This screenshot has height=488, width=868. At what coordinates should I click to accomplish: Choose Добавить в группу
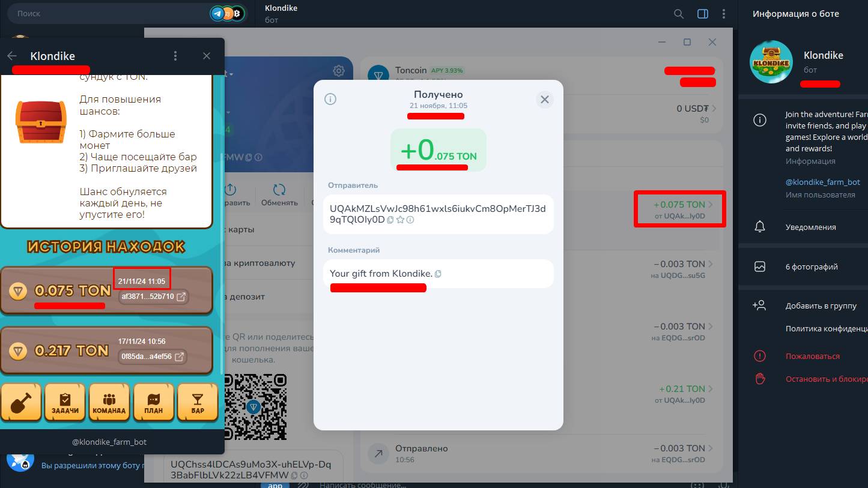point(803,306)
